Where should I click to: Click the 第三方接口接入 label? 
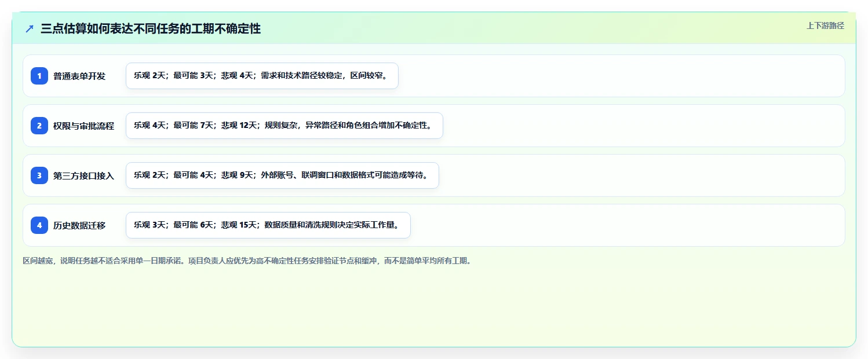pos(83,175)
